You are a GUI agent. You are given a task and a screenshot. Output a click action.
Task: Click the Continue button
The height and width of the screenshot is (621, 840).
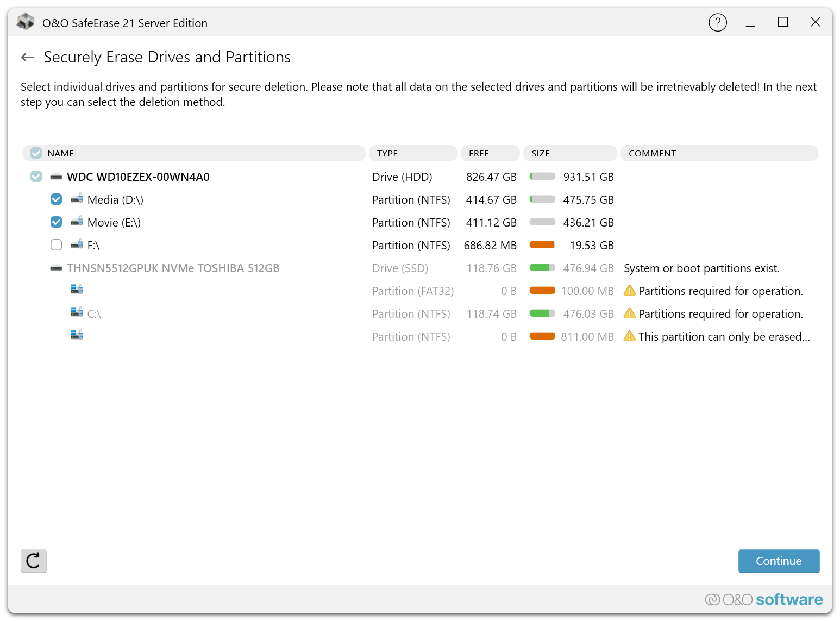point(779,561)
